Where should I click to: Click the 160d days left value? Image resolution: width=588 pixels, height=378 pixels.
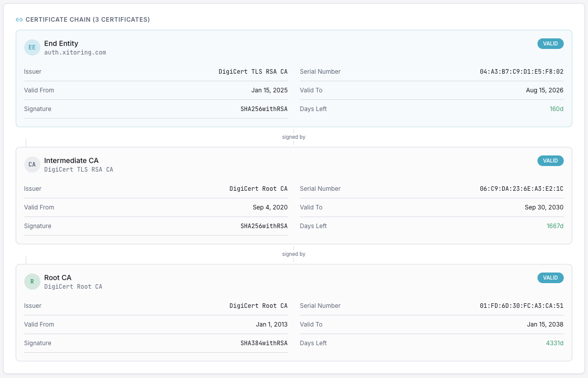click(x=556, y=109)
